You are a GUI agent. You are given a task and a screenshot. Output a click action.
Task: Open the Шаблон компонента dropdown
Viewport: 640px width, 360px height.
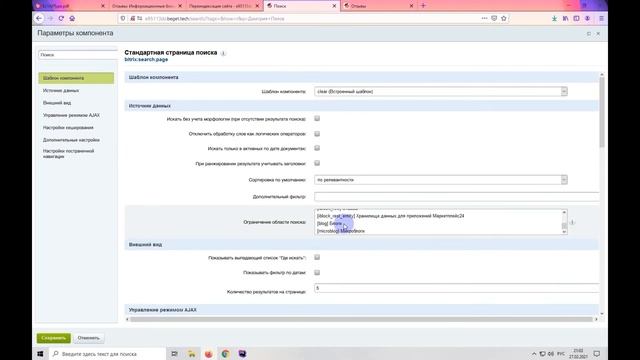[441, 91]
